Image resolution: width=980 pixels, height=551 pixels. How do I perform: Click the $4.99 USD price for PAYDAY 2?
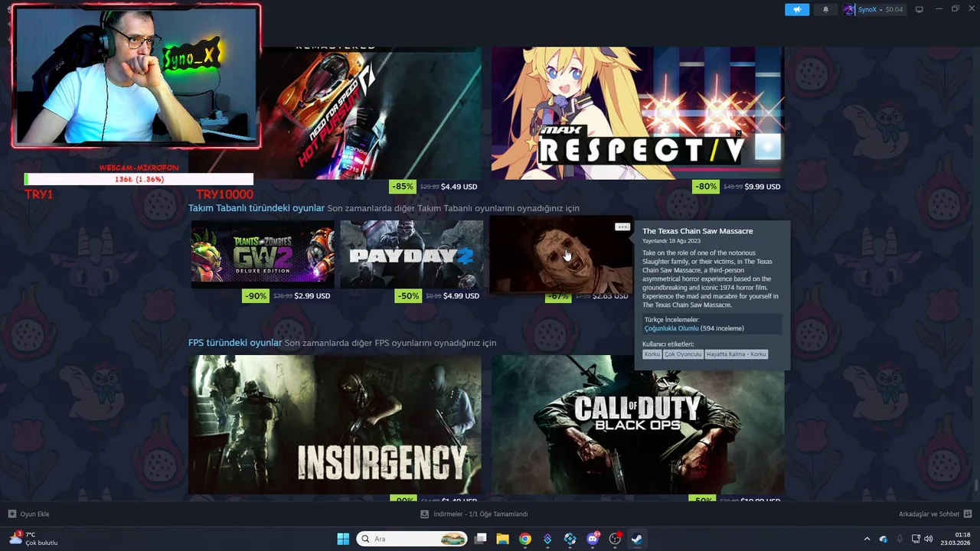point(461,295)
